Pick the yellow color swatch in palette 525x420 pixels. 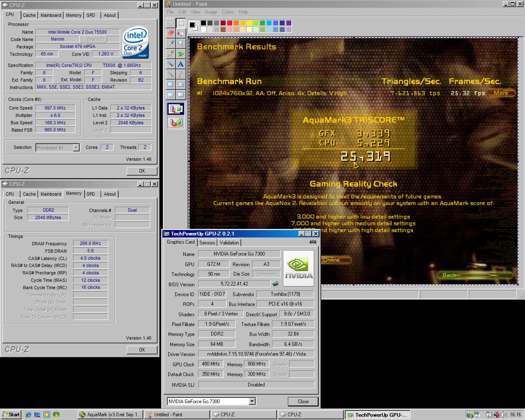click(x=249, y=23)
